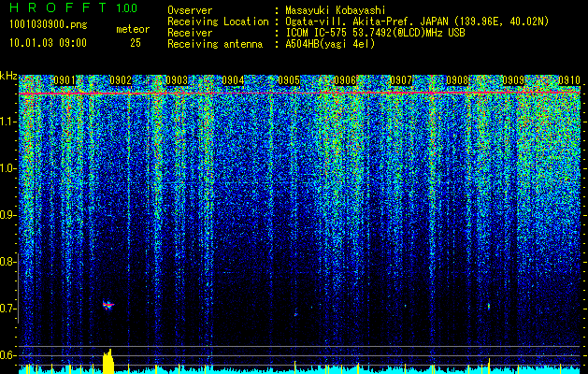Click the 'meteor' label
The image size is (588, 374).
[133, 29]
